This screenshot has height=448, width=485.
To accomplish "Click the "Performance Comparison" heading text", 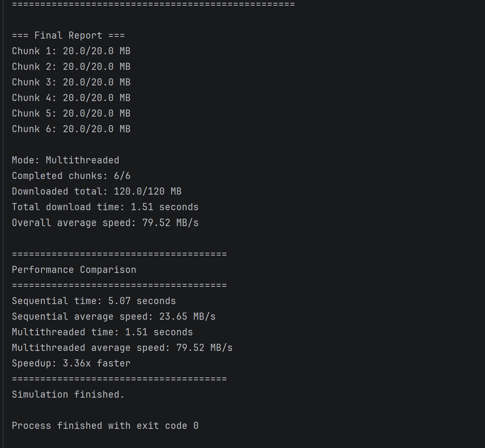I will (74, 270).
